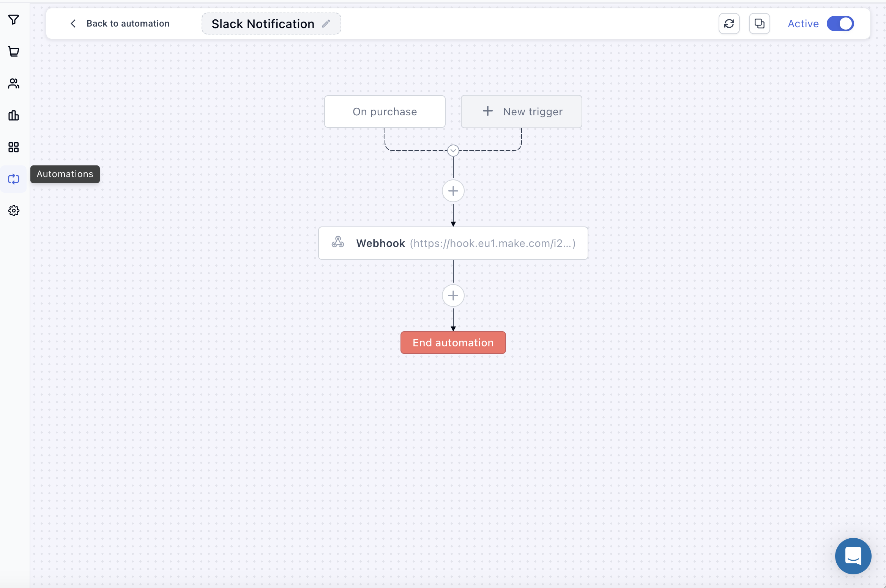This screenshot has height=588, width=886.
Task: Click the duplicate automation copy icon
Action: click(x=759, y=24)
